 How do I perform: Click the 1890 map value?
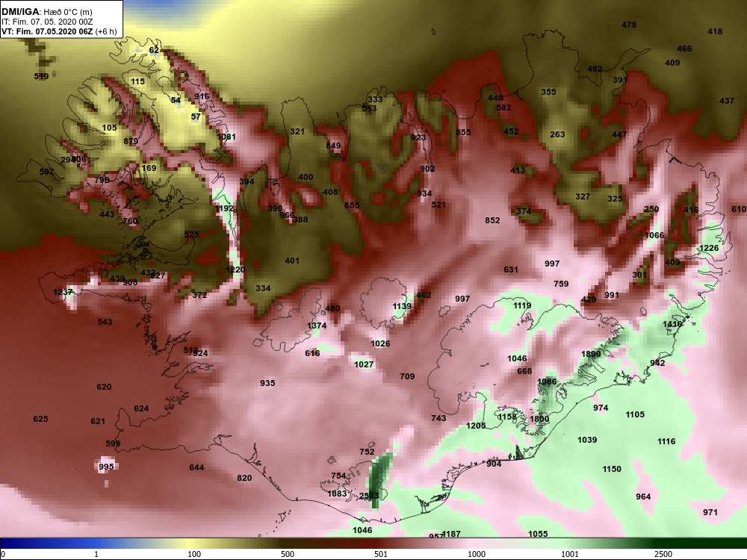[x=591, y=354]
